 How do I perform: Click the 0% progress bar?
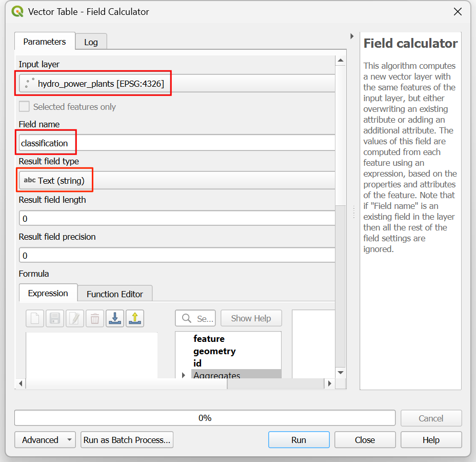tap(205, 418)
